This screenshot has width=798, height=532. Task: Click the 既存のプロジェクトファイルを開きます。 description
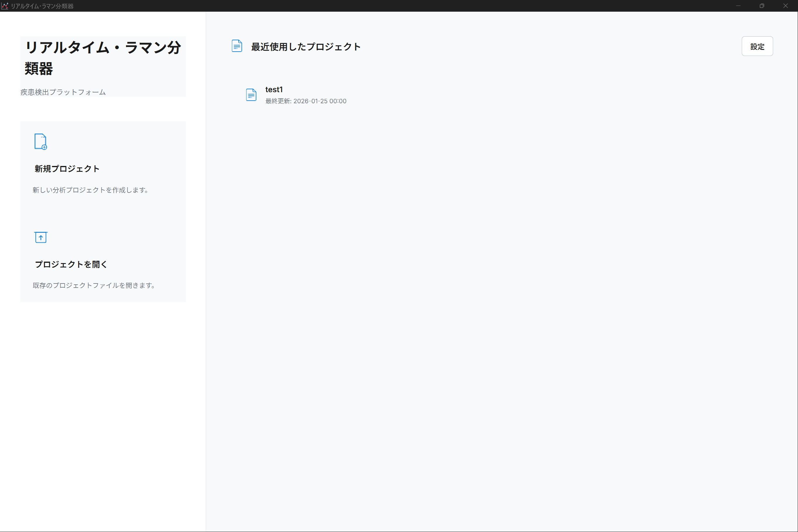pos(94,285)
